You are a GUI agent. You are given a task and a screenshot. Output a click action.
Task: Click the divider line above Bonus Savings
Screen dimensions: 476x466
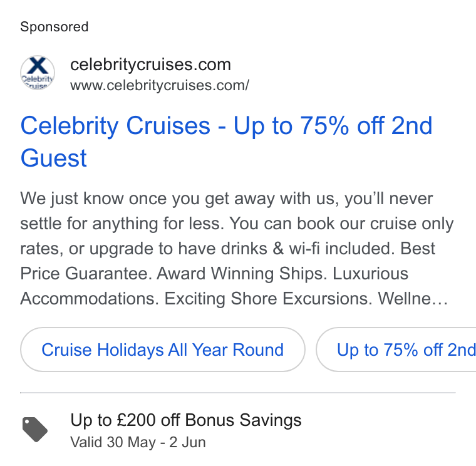pos(238,393)
